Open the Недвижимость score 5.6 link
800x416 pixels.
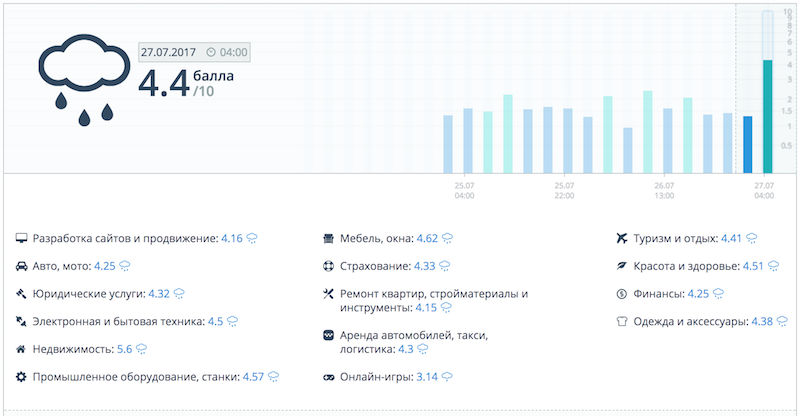click(125, 349)
